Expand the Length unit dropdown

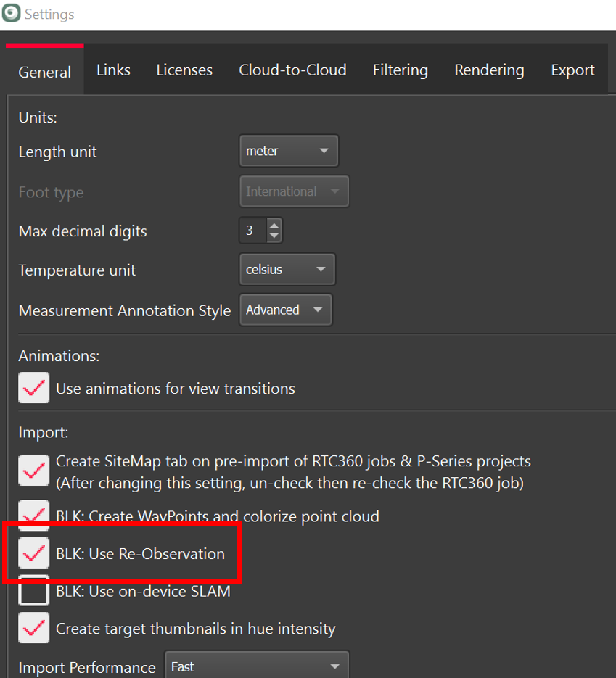pos(288,152)
